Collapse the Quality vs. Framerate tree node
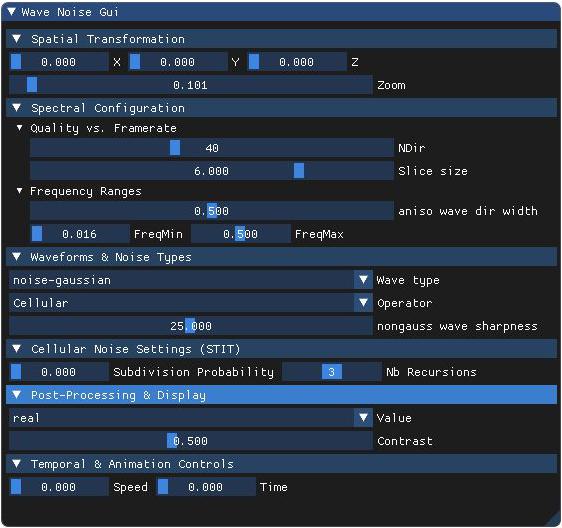This screenshot has height=528, width=562. (20, 128)
